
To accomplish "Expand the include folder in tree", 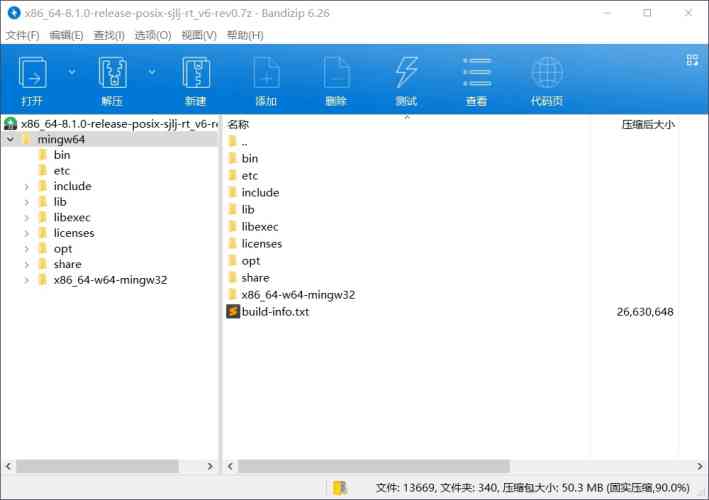I will click(27, 187).
